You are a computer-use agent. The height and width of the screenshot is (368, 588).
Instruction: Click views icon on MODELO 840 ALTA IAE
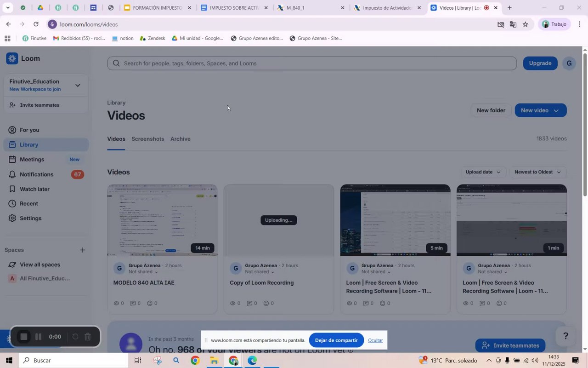(x=116, y=303)
